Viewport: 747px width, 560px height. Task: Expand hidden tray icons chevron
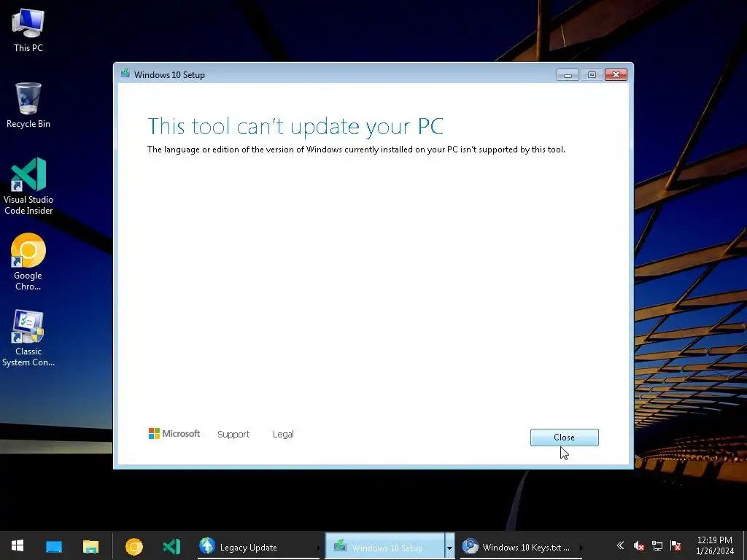[x=620, y=545]
